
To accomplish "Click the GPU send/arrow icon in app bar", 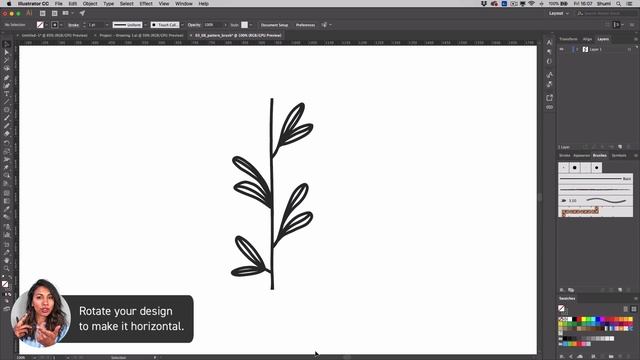I will (82, 13).
